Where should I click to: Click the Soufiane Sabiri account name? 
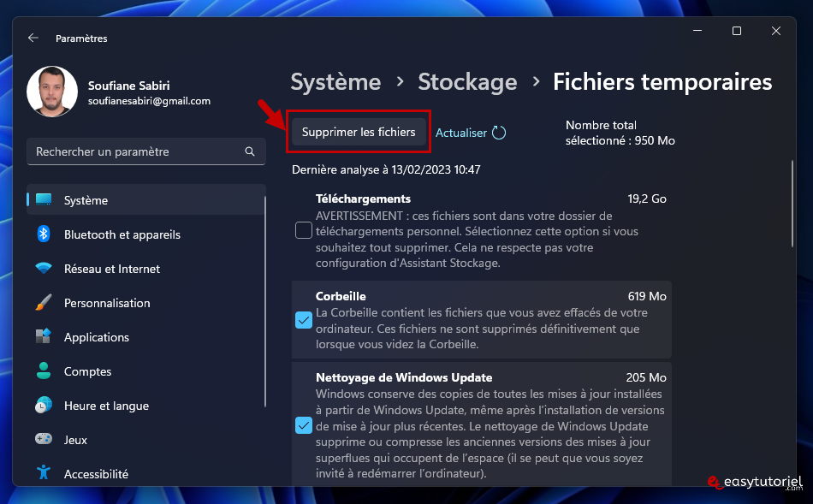coord(128,86)
